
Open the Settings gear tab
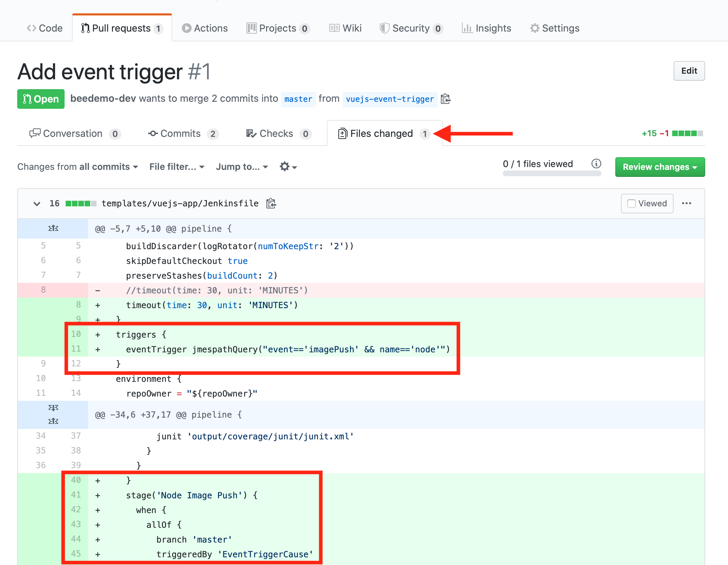(x=555, y=28)
